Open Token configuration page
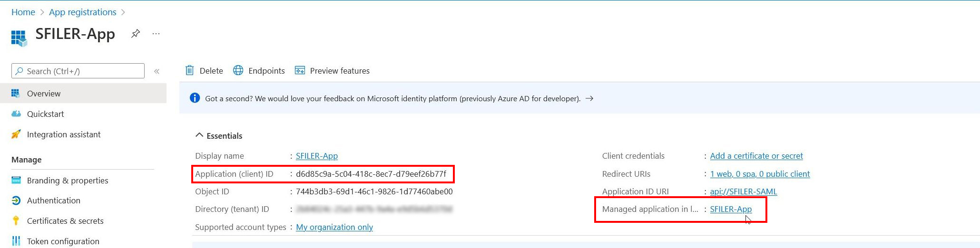980x248 pixels. click(63, 241)
